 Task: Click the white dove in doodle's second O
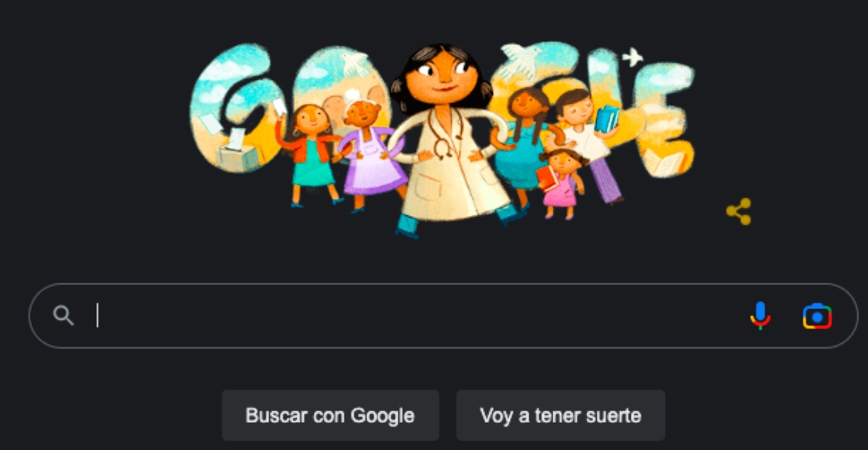pyautogui.click(x=353, y=62)
